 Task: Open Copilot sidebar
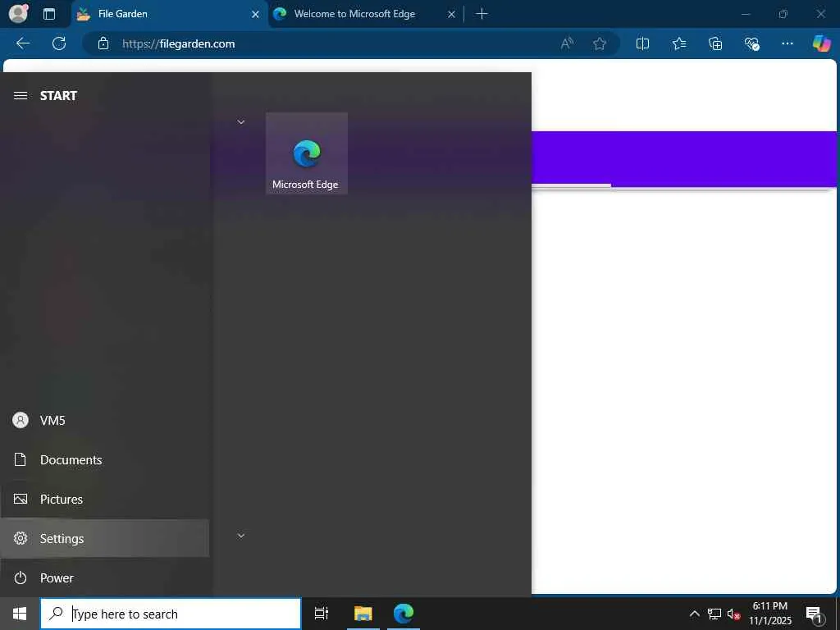click(x=821, y=43)
